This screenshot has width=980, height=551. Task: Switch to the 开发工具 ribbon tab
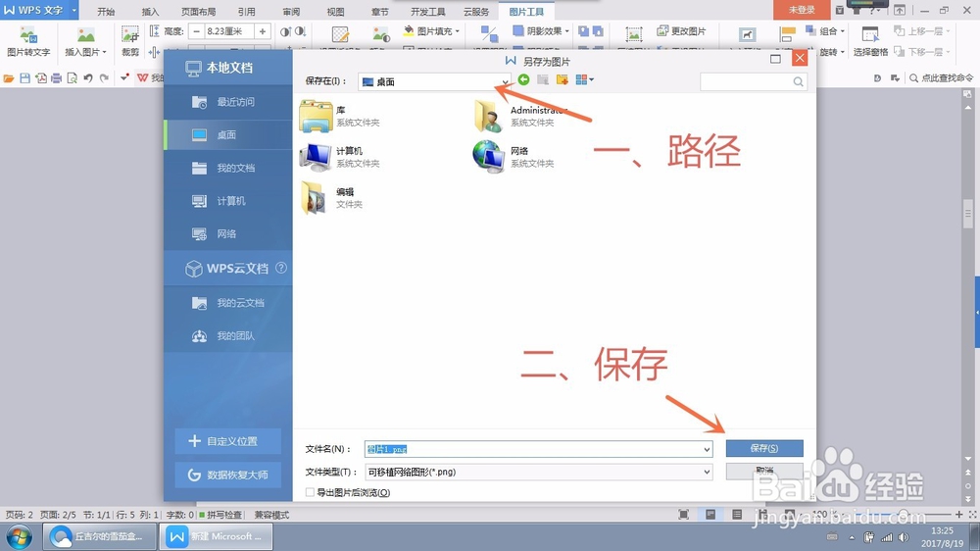click(x=428, y=11)
